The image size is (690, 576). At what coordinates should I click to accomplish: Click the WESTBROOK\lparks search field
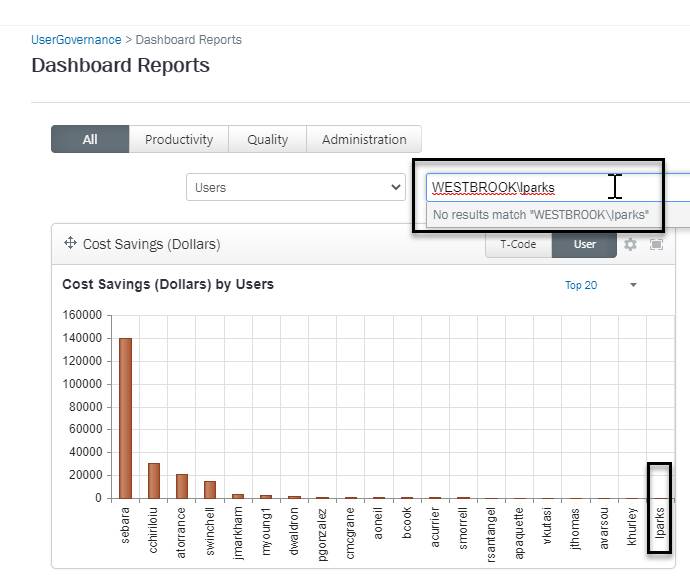[520, 187]
